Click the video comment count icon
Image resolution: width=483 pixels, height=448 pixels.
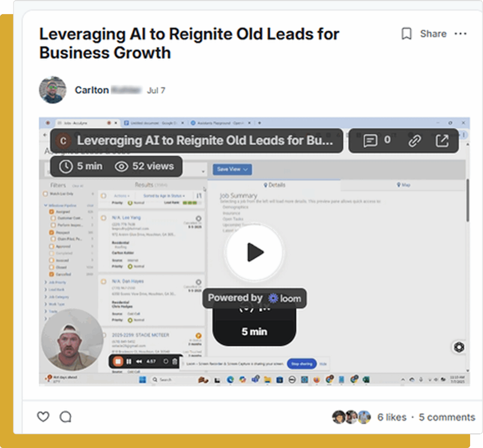pos(370,140)
